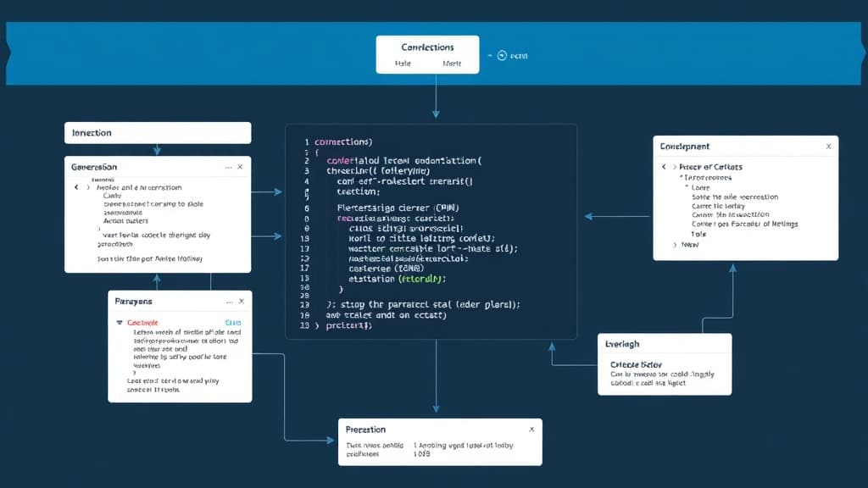Collapse the red item in the Pereyons panel
Screen dimensions: 868x488
[x=120, y=323]
